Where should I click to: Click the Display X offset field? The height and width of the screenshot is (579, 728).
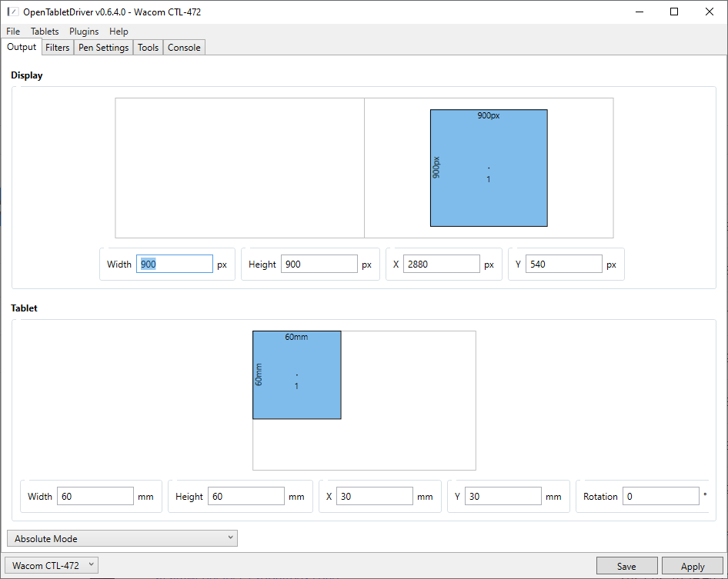tap(441, 265)
